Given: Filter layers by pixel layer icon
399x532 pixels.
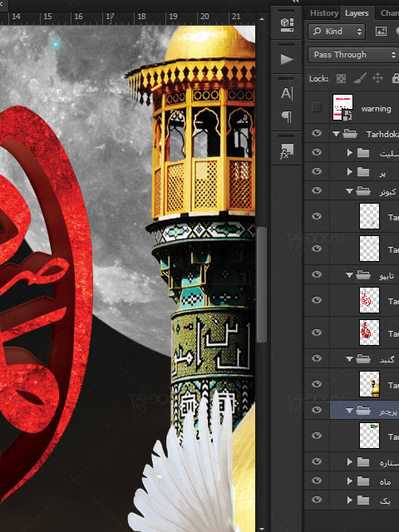Looking at the screenshot, I should (381, 32).
